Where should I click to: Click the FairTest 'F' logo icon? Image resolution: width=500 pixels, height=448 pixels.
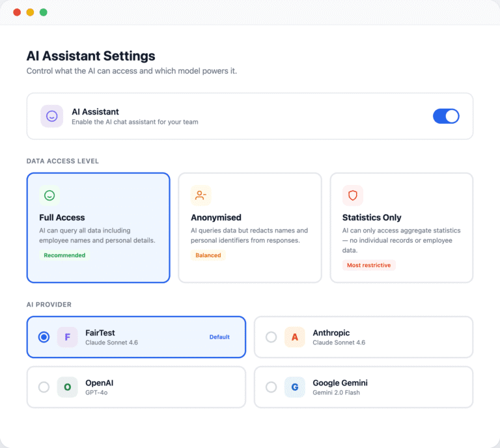tap(67, 337)
